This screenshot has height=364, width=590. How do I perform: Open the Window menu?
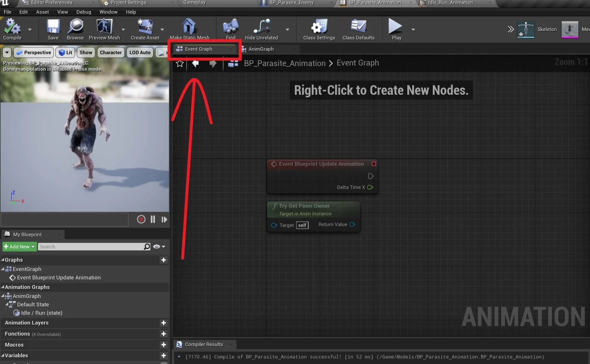point(108,12)
